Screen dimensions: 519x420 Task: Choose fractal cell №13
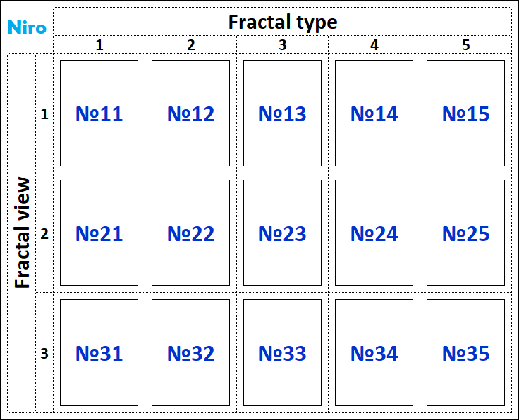tap(282, 113)
